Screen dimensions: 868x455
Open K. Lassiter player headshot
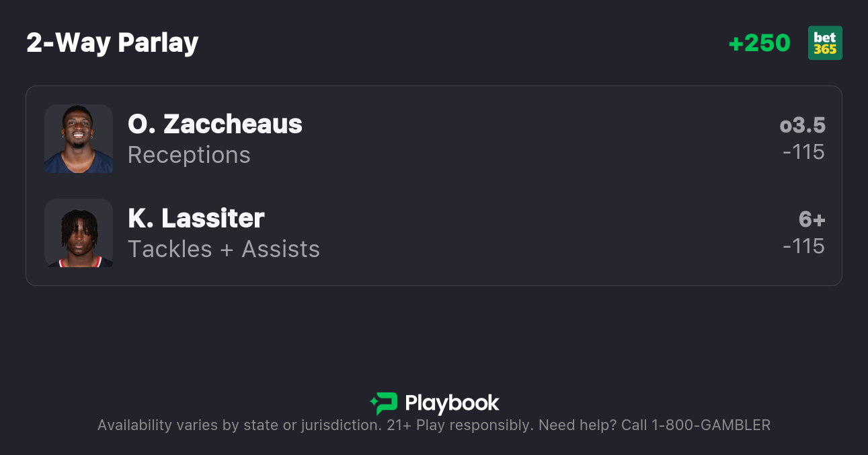[79, 233]
